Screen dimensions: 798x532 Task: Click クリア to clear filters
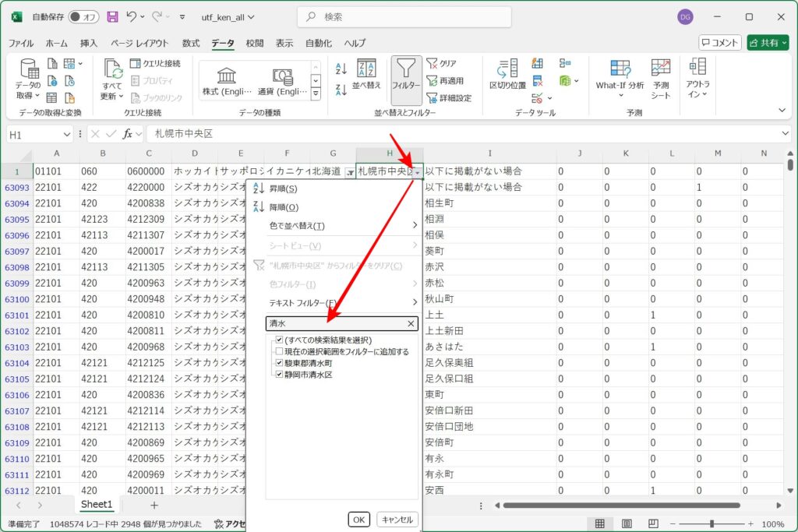tap(442, 63)
